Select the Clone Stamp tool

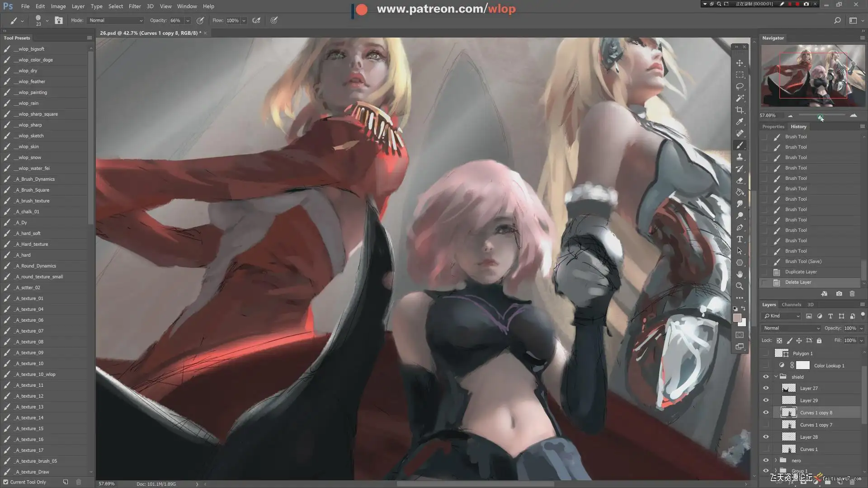[x=740, y=157]
